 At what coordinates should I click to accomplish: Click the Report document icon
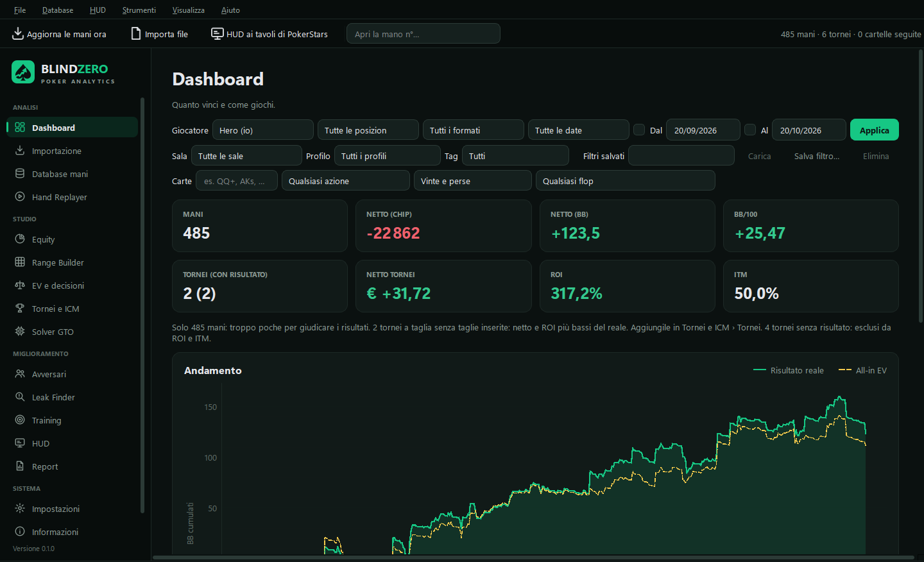coord(20,466)
